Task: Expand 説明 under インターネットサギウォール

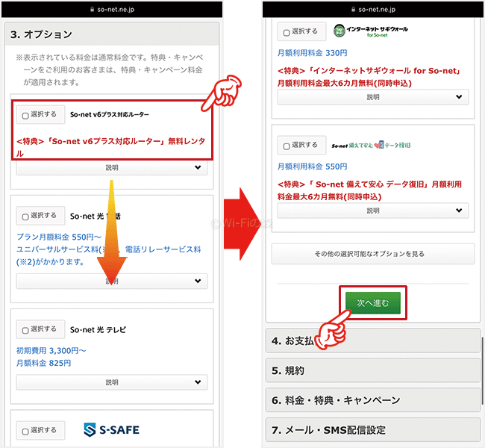Action: pos(373,97)
